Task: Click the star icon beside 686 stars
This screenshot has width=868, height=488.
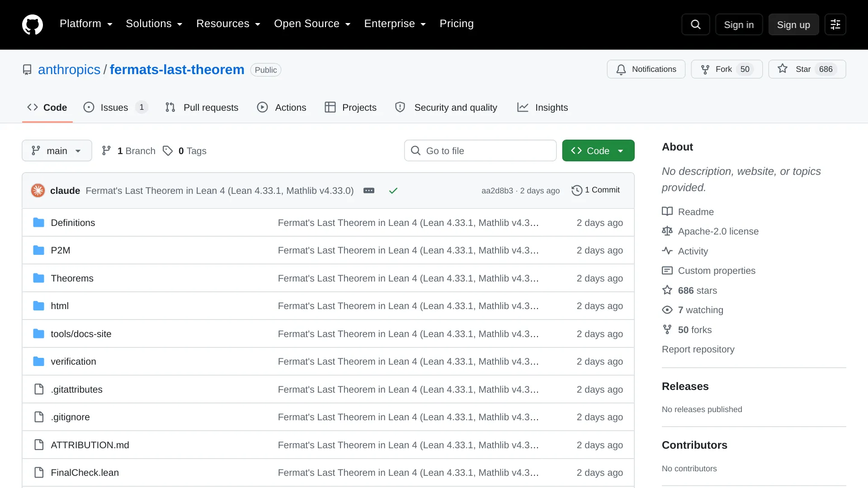Action: [x=667, y=290]
